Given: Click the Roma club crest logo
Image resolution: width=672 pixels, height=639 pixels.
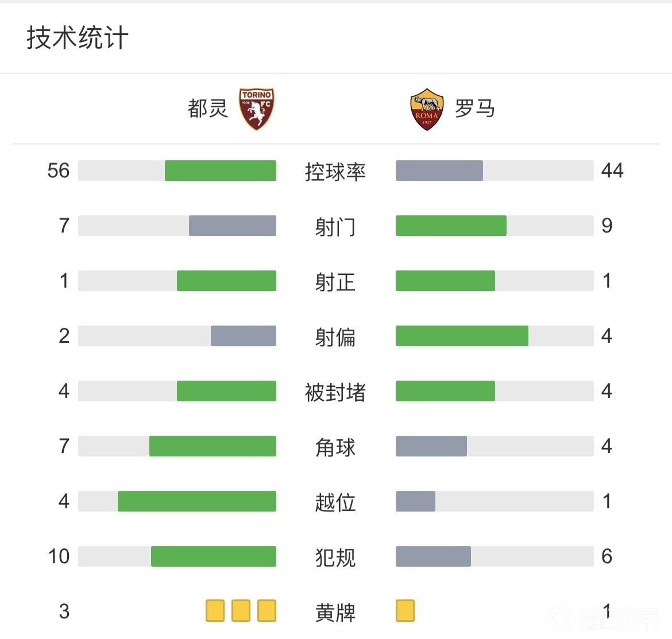Looking at the screenshot, I should [427, 109].
